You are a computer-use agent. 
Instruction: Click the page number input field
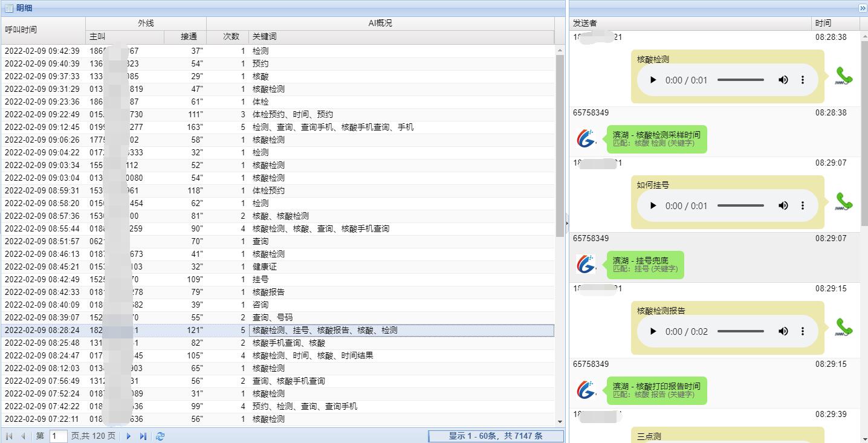click(58, 436)
